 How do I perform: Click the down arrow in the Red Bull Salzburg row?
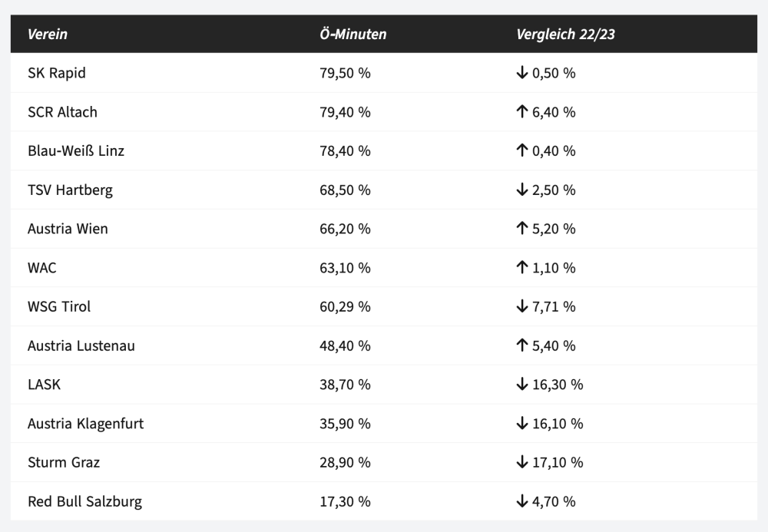click(x=522, y=501)
